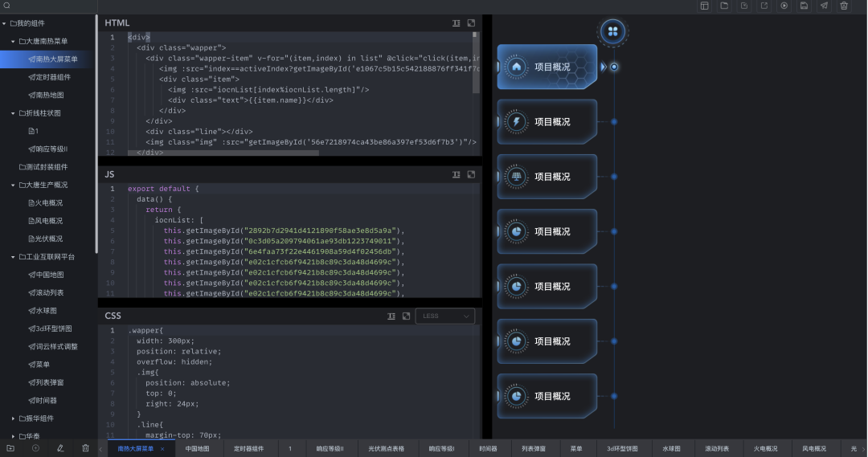Click the format code icon in JS panel
The height and width of the screenshot is (457, 868).
(456, 174)
